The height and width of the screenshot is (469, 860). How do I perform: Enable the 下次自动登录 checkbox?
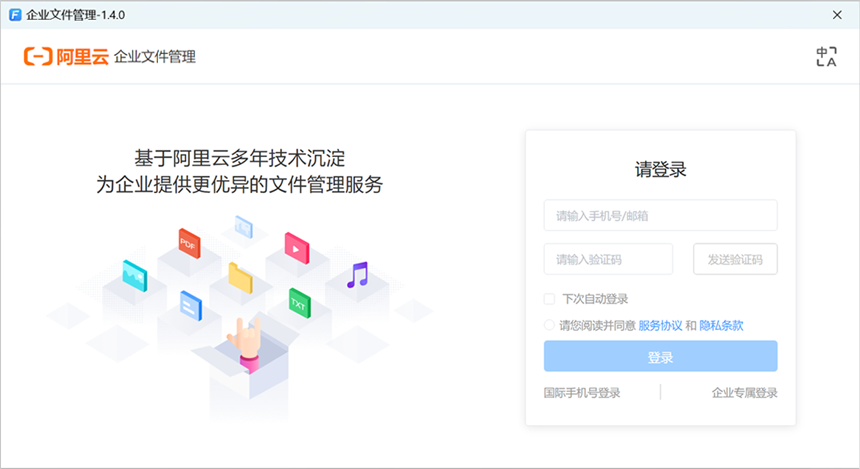pyautogui.click(x=549, y=299)
